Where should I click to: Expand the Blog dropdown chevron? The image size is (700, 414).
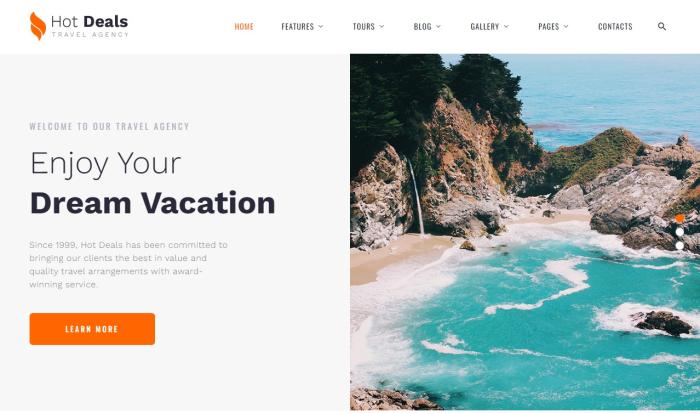coord(438,26)
